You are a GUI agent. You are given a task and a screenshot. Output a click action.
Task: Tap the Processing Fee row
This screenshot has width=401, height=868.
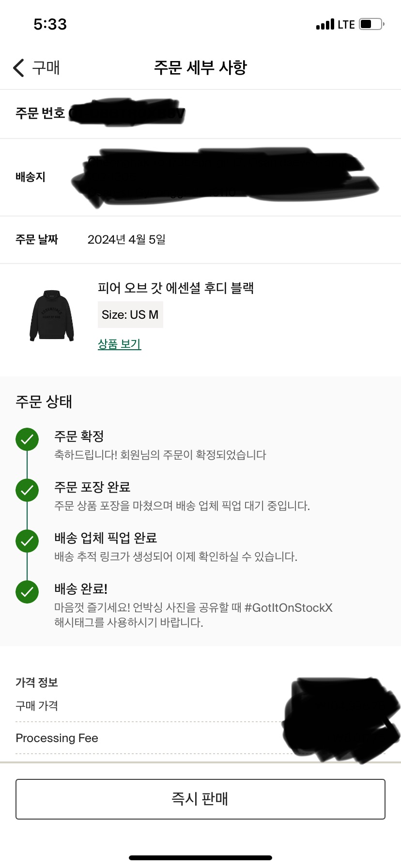pyautogui.click(x=200, y=738)
